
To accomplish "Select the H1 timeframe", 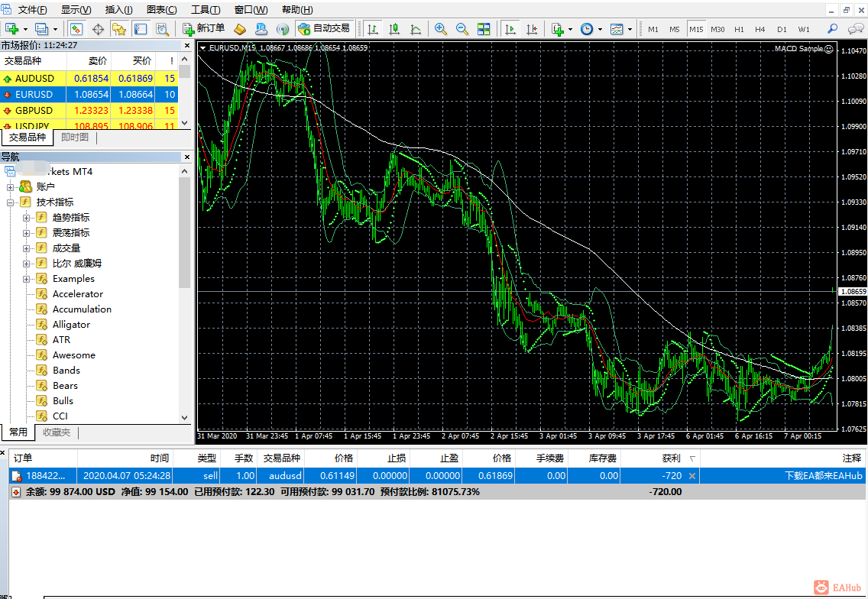I will click(x=739, y=29).
